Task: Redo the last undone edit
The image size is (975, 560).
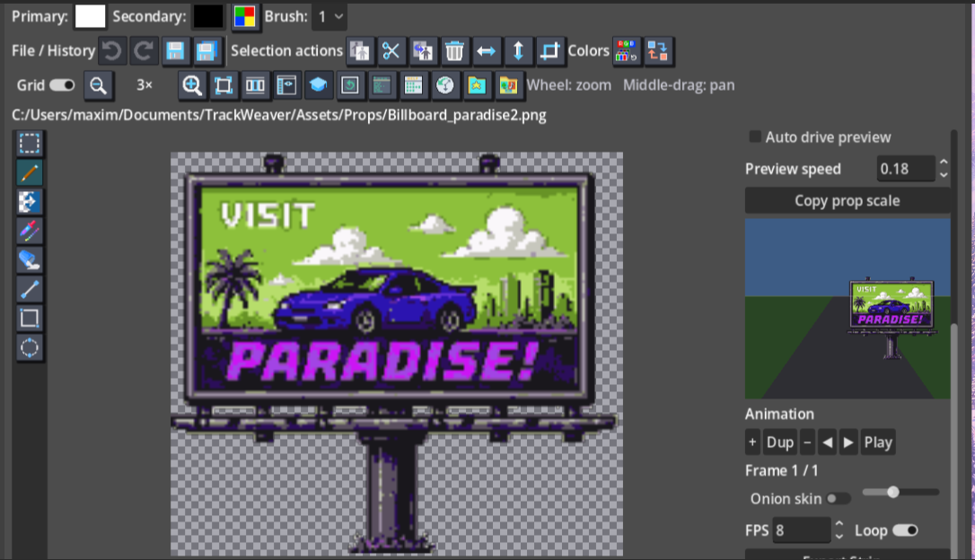Action: 144,51
